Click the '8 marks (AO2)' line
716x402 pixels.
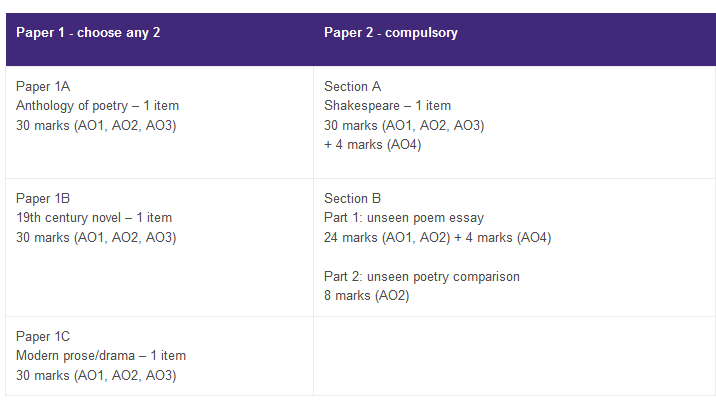(366, 295)
